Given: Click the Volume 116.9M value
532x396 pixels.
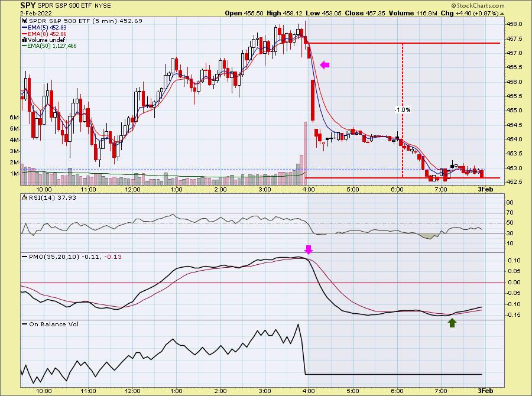Looking at the screenshot, I should coord(413,13).
